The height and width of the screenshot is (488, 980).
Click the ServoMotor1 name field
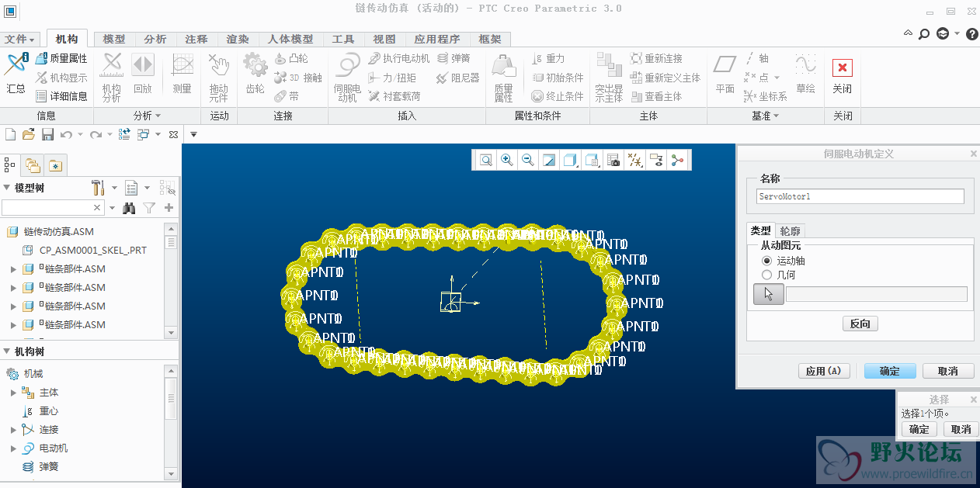(x=860, y=197)
